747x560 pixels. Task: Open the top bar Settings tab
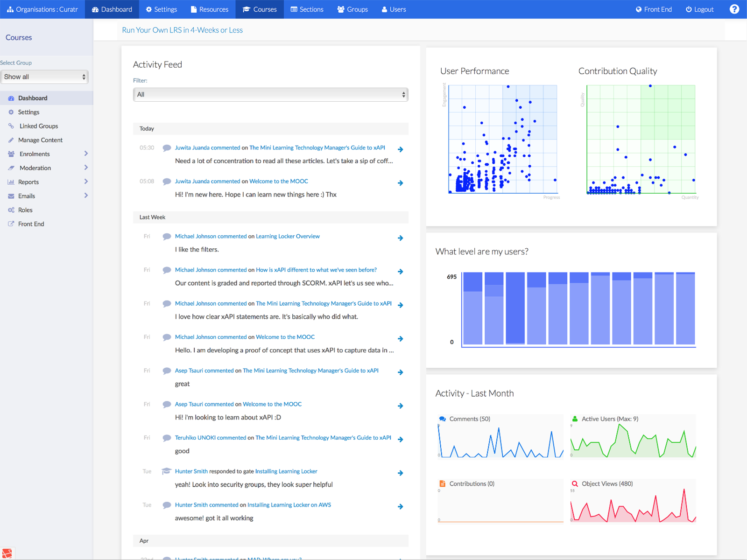tap(161, 9)
